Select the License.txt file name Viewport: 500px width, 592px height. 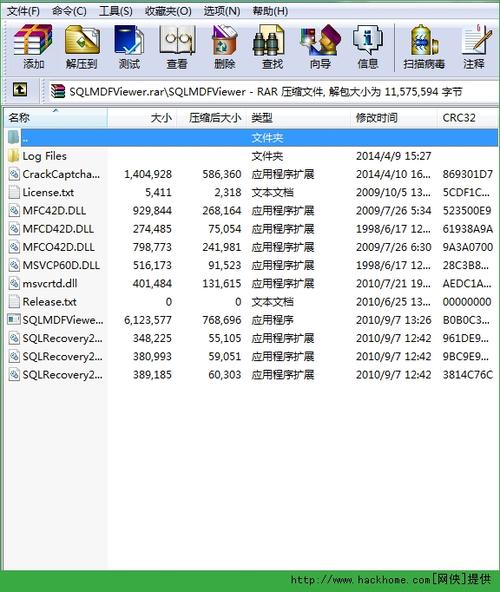[48, 193]
